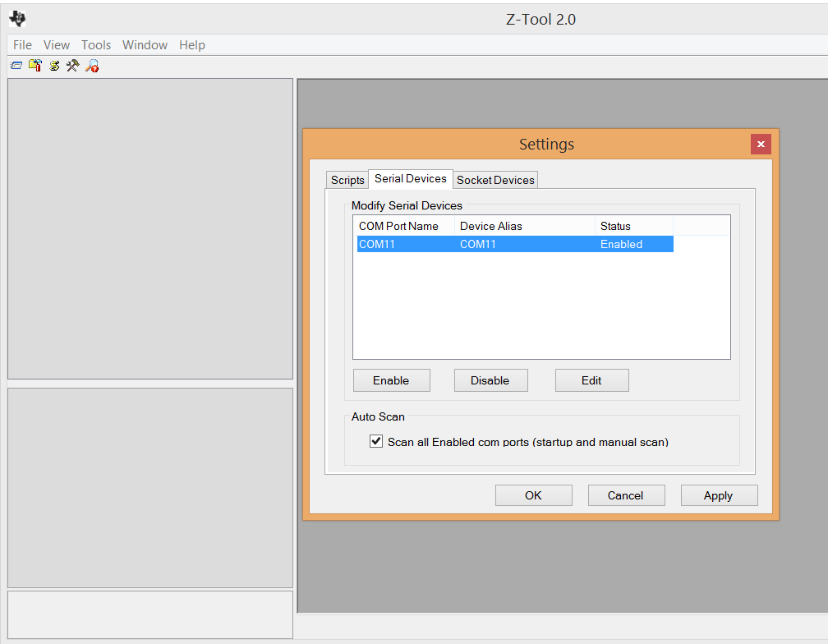Open the Tools menu

(x=95, y=45)
